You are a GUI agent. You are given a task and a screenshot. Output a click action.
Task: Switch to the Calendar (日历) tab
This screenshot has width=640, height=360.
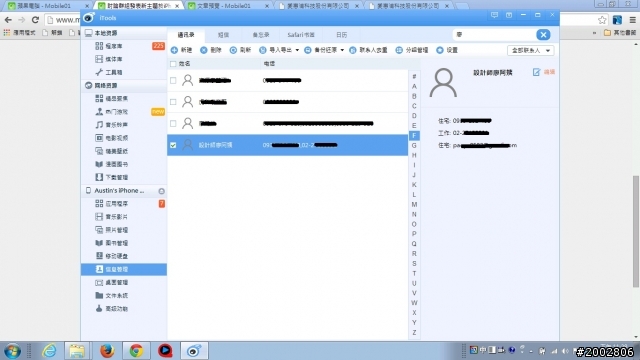(x=342, y=35)
